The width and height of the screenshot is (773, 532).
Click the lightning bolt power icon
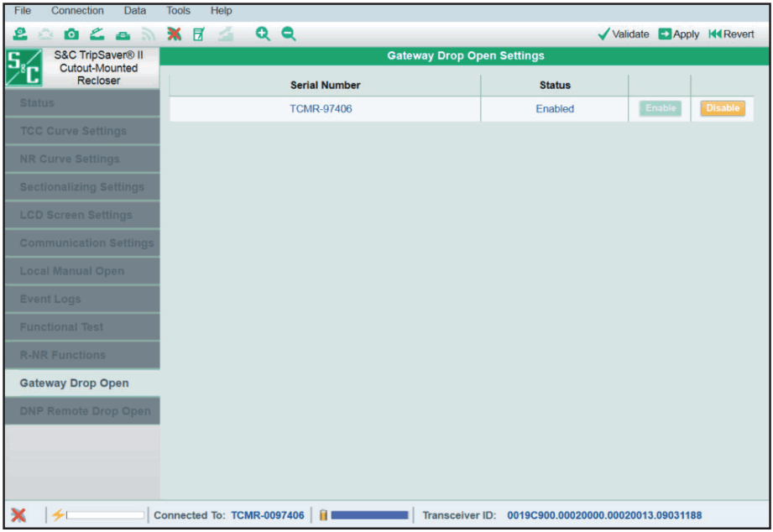coord(58,514)
